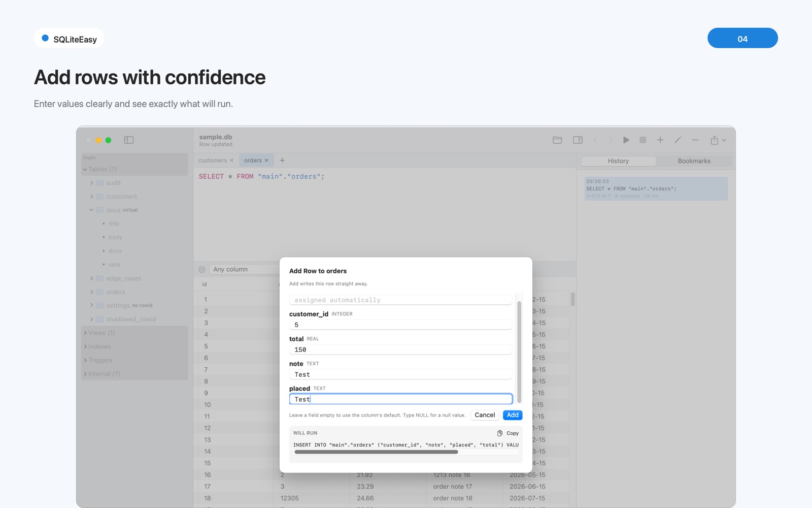Click Cancel in Add Row dialog
The width and height of the screenshot is (812, 508).
(x=485, y=415)
